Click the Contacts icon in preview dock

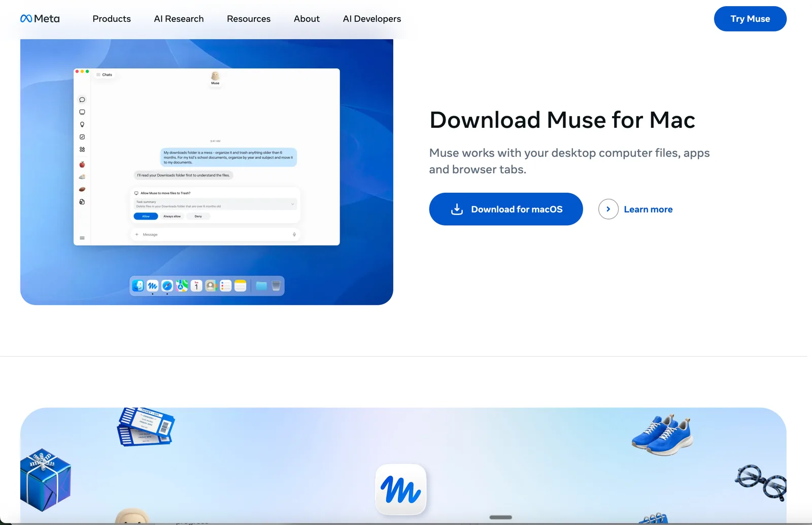tap(211, 286)
